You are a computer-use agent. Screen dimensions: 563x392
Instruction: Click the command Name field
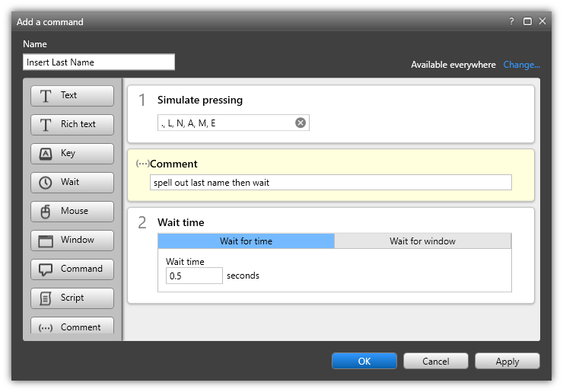click(x=99, y=62)
